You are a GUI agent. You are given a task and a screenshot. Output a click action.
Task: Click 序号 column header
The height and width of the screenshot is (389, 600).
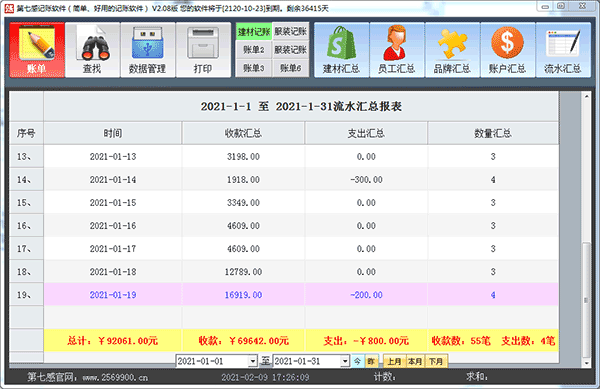(26, 133)
